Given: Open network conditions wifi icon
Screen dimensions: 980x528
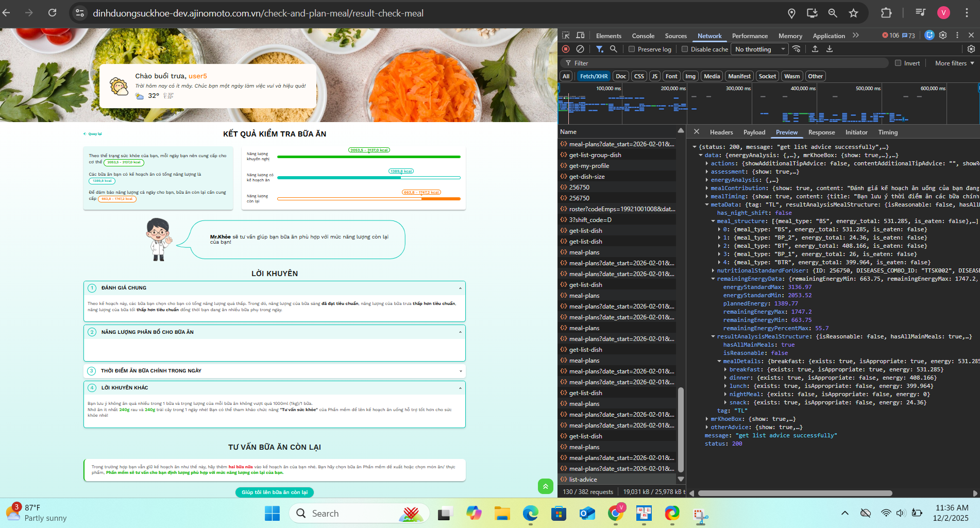Looking at the screenshot, I should [797, 49].
